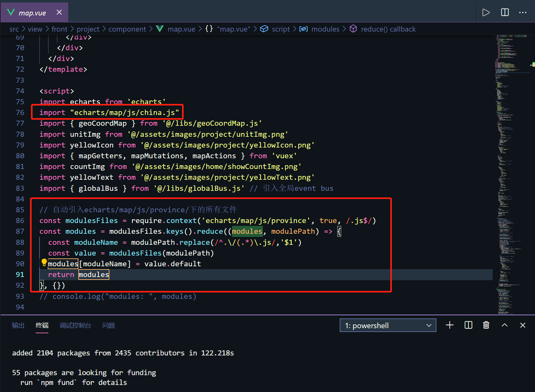The height and width of the screenshot is (392, 535).
Task: Click the cube icon before script breadcrumb
Action: click(x=264, y=29)
